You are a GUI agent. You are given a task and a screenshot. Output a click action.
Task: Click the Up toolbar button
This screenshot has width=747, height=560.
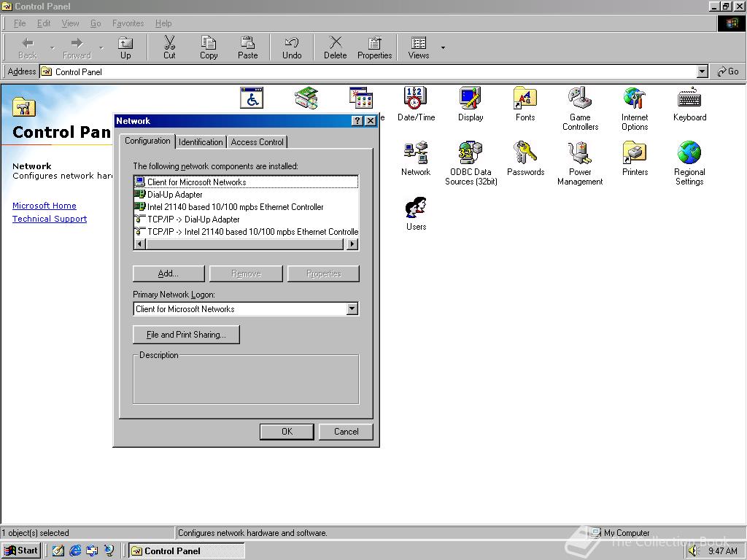coord(125,47)
